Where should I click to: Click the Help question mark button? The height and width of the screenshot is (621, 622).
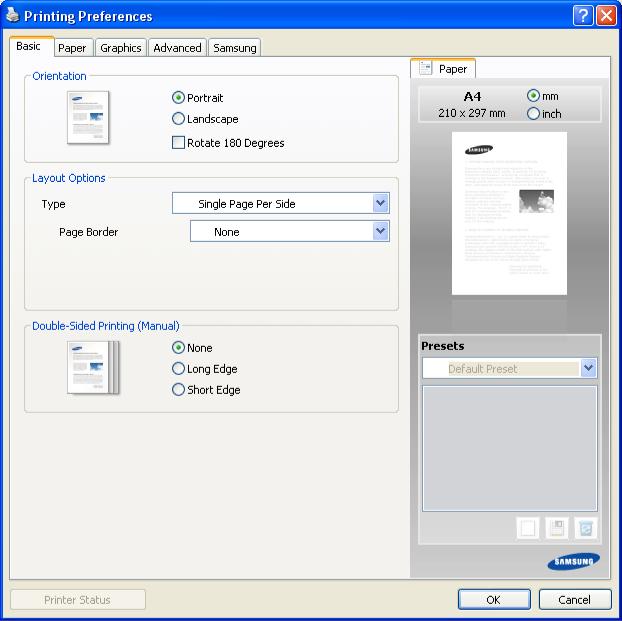click(583, 16)
